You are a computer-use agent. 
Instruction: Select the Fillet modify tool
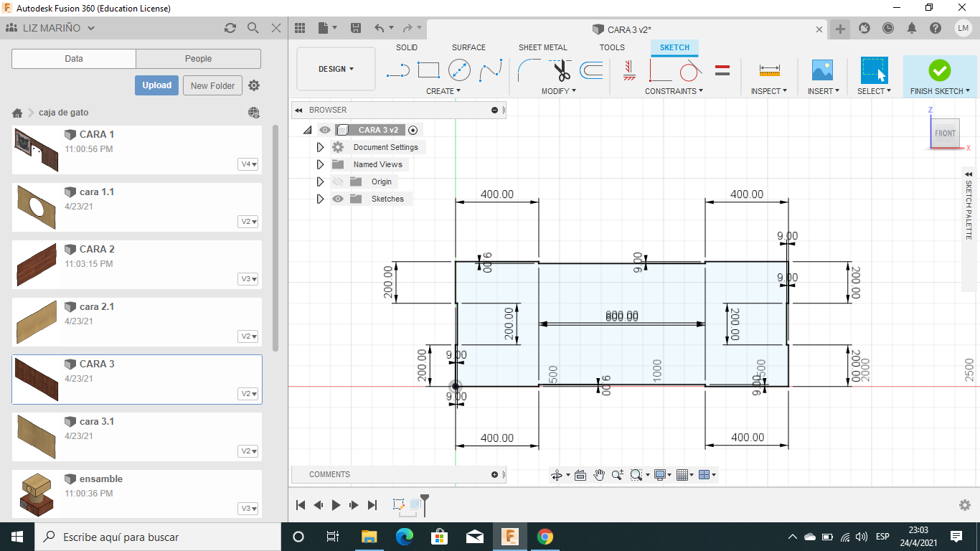(529, 70)
